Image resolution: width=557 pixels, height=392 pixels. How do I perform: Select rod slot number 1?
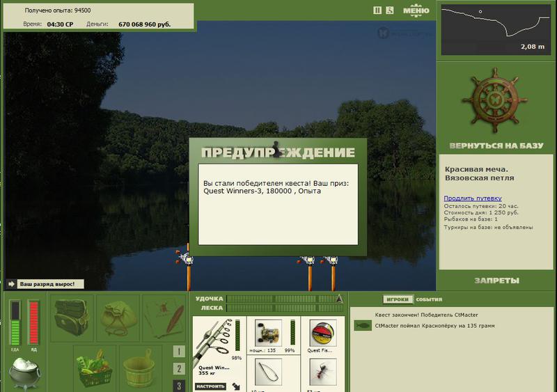[179, 351]
